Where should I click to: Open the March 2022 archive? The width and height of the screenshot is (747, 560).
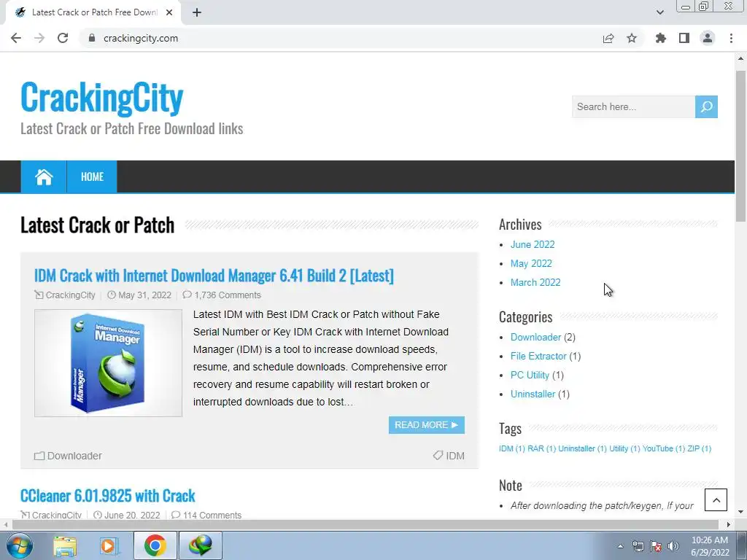(x=535, y=283)
